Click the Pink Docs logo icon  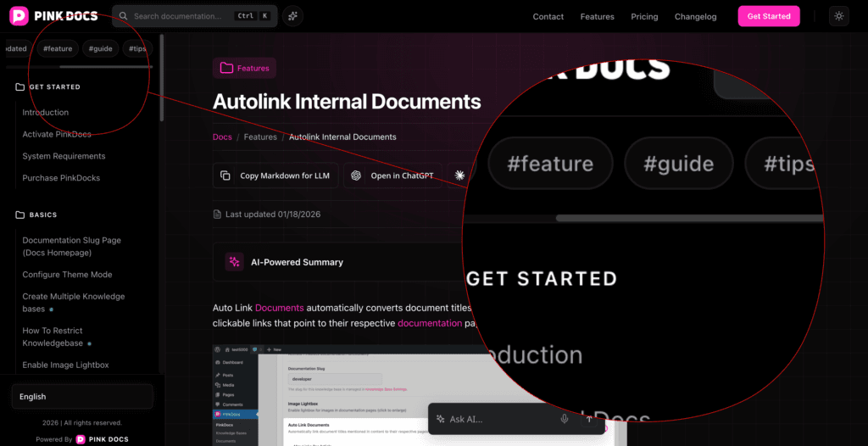19,16
